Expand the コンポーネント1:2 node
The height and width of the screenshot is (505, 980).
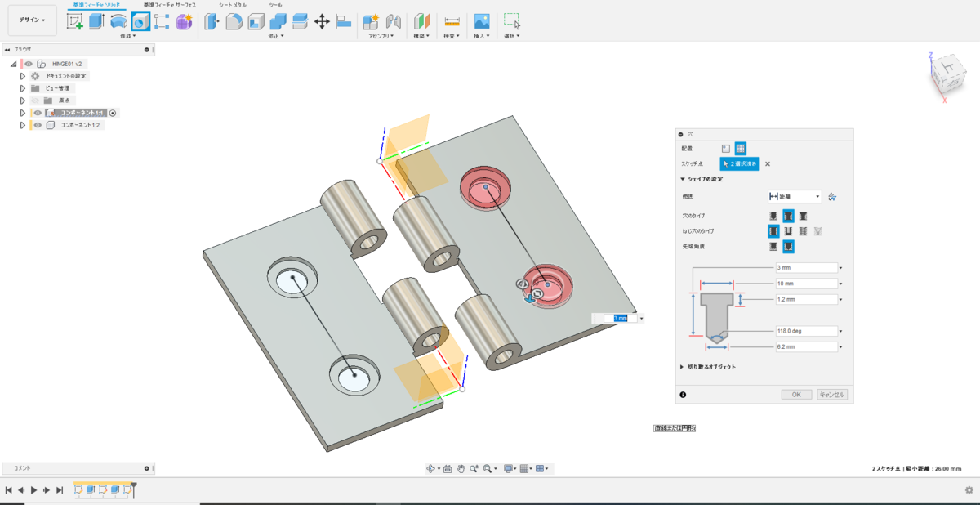(23, 125)
